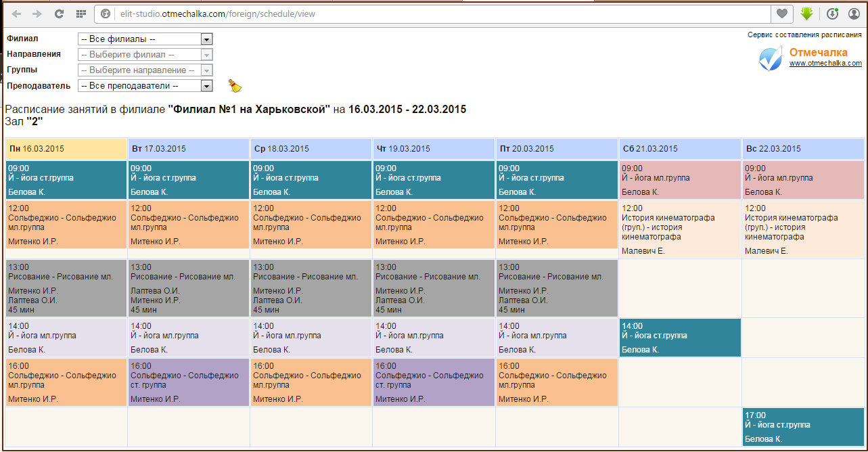Open Friday 13:00 Рисование мл. lesson
The width and height of the screenshot is (868, 452).
557,288
